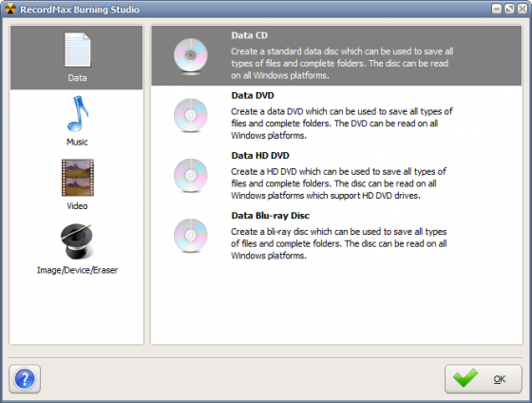Click the RecordMax app icon in title bar
Screen dimensions: 532x403
[x=10, y=10]
